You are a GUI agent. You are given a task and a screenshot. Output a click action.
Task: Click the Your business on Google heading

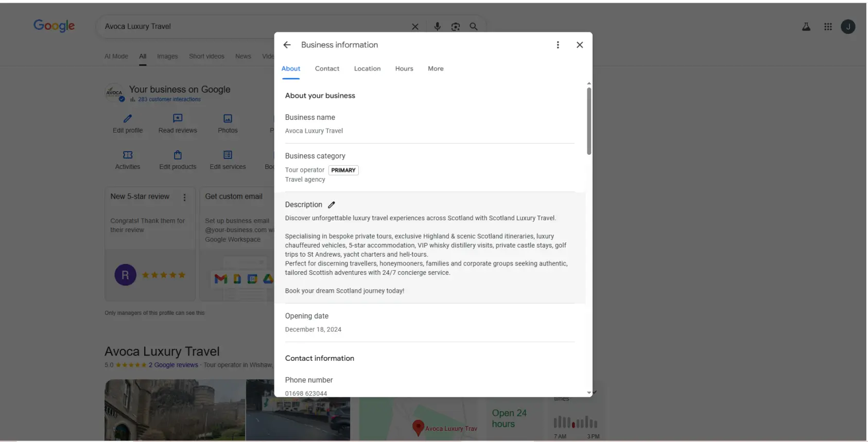tap(180, 90)
